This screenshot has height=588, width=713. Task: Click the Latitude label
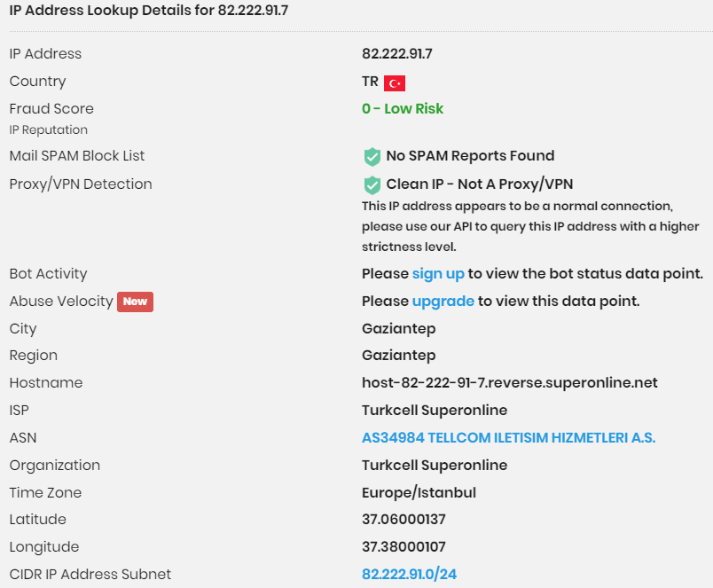[x=38, y=520]
